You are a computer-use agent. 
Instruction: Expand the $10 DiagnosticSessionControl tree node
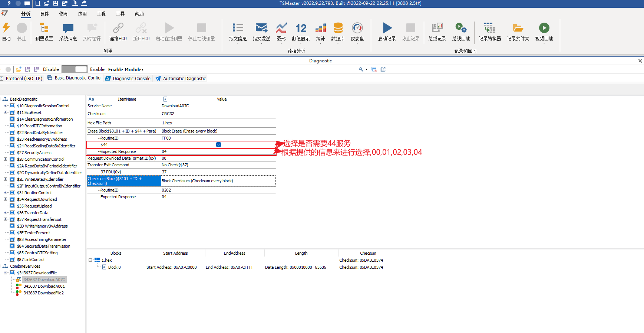pos(6,106)
